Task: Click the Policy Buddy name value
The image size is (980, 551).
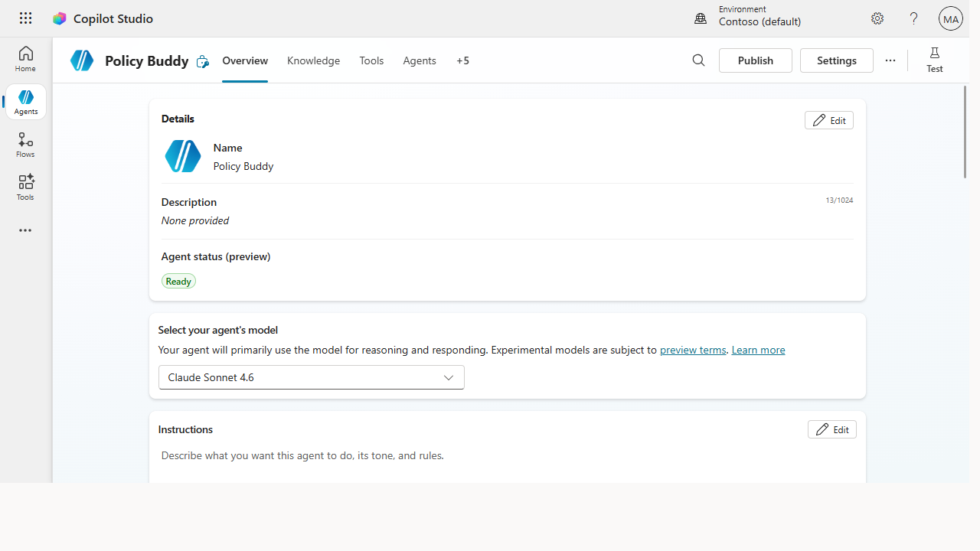Action: (243, 166)
